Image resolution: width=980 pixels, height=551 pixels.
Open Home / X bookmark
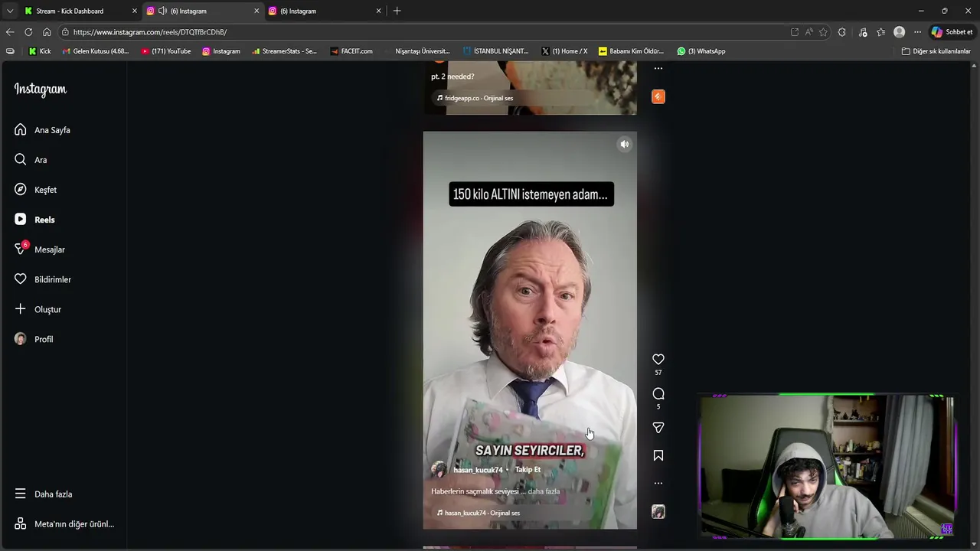point(564,51)
